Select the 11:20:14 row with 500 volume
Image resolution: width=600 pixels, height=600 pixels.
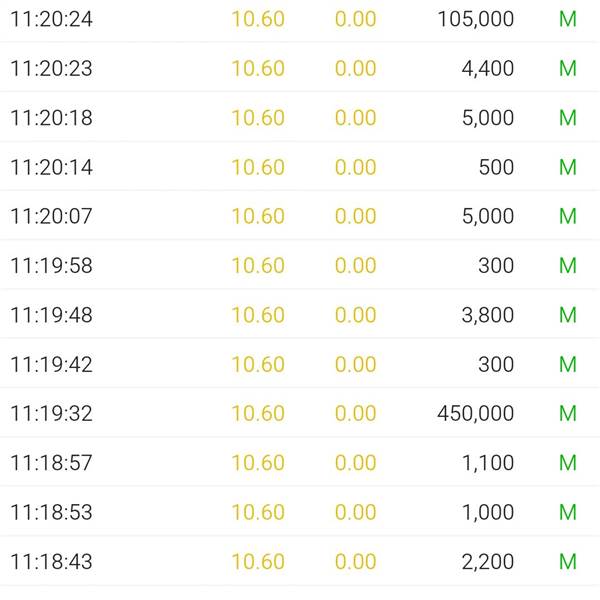tap(300, 167)
